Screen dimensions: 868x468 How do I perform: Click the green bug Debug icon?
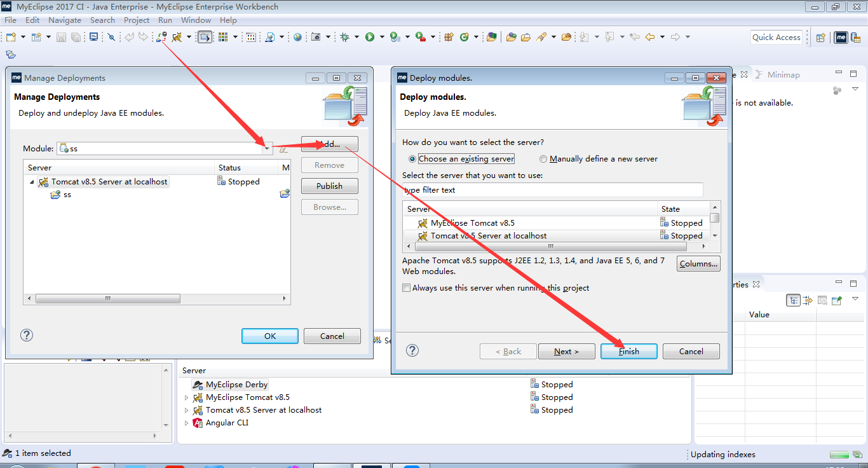coord(344,37)
